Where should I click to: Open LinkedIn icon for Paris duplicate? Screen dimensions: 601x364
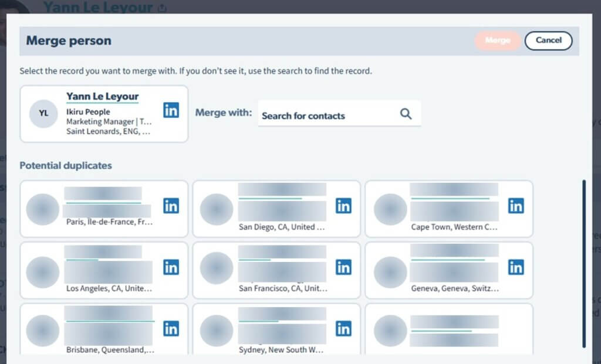click(171, 206)
